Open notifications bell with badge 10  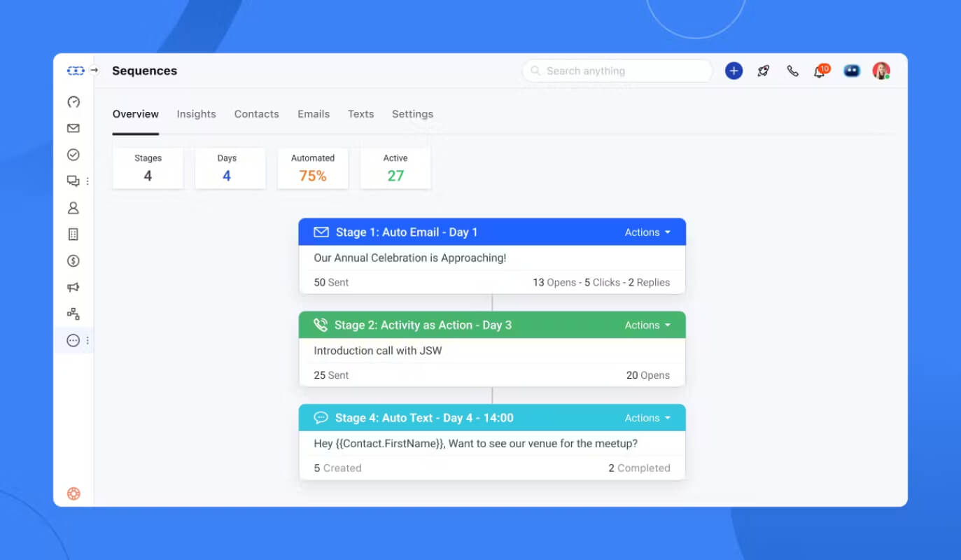tap(820, 71)
